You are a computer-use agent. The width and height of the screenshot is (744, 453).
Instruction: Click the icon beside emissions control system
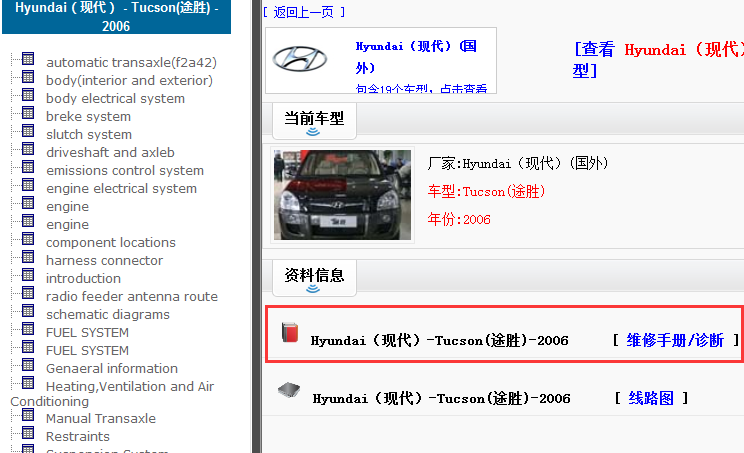(x=28, y=166)
